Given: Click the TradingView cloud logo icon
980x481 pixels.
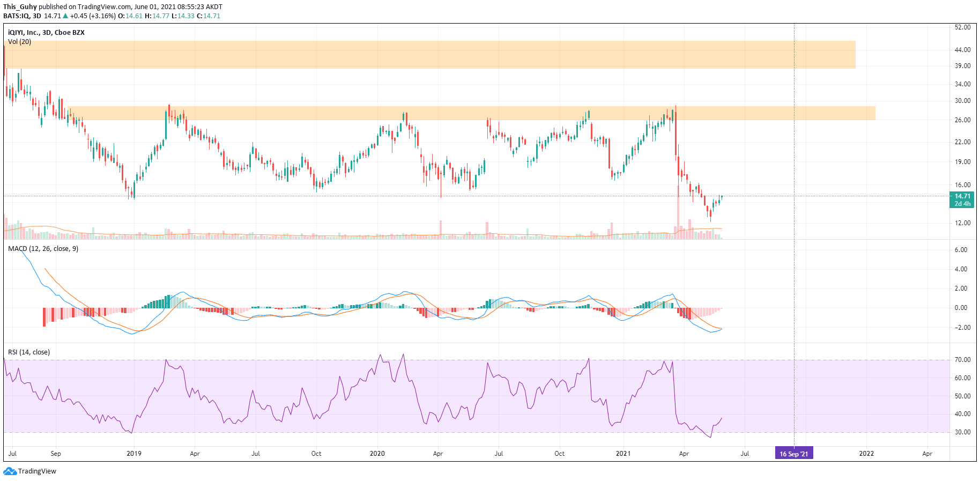Looking at the screenshot, I should point(10,471).
